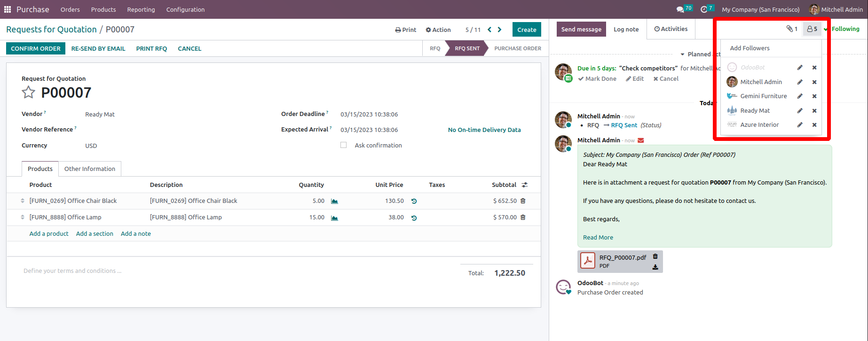868x341 pixels.
Task: Toggle the Following subscription button
Action: [842, 29]
